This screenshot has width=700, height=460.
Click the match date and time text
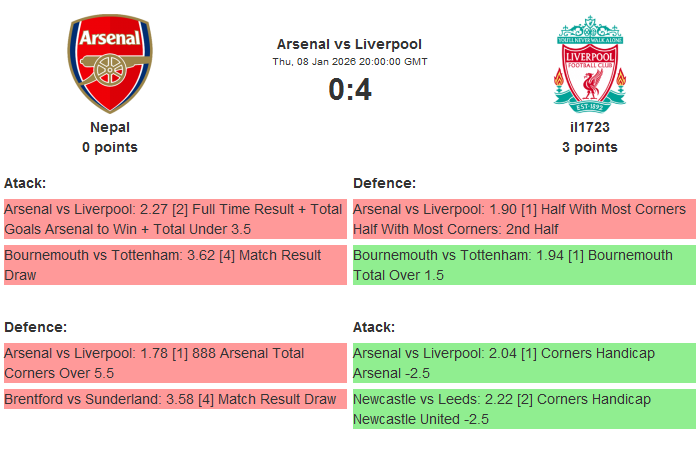[349, 62]
